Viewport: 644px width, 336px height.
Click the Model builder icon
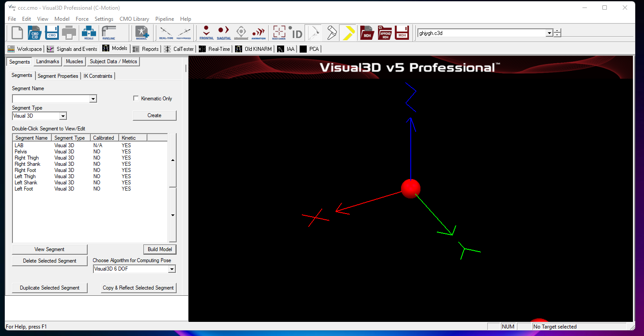point(142,32)
